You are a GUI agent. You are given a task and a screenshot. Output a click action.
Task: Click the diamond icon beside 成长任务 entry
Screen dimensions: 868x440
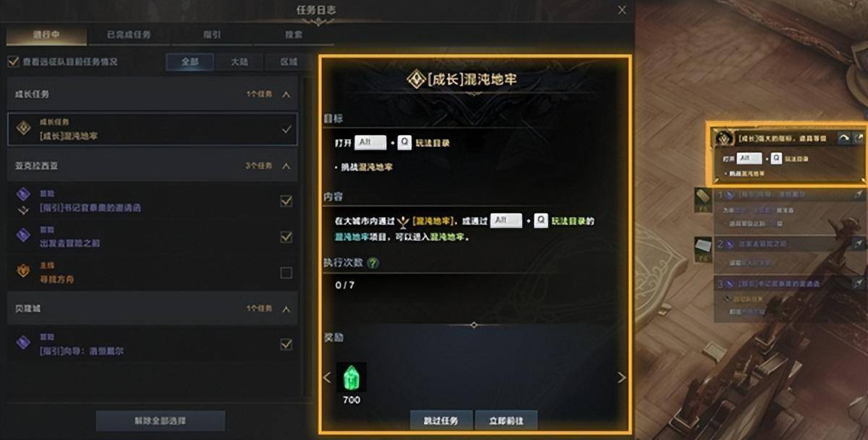[x=24, y=129]
